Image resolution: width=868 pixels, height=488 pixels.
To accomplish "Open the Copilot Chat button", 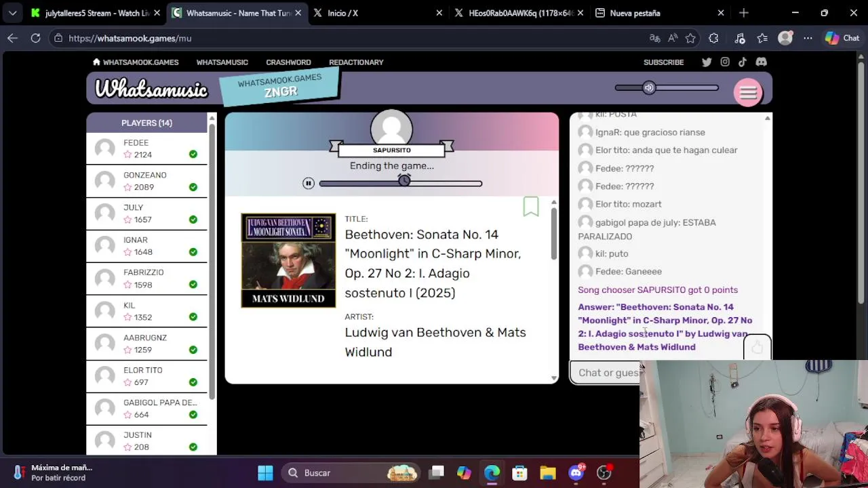I will point(842,38).
